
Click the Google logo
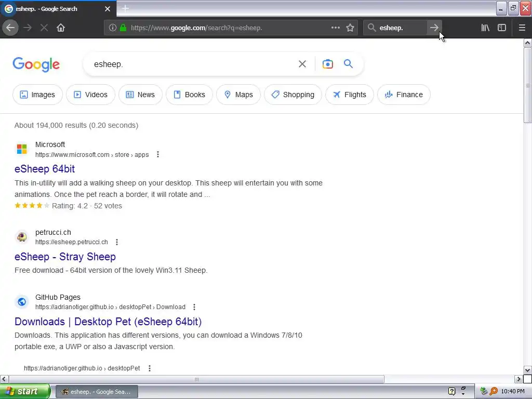pyautogui.click(x=36, y=64)
